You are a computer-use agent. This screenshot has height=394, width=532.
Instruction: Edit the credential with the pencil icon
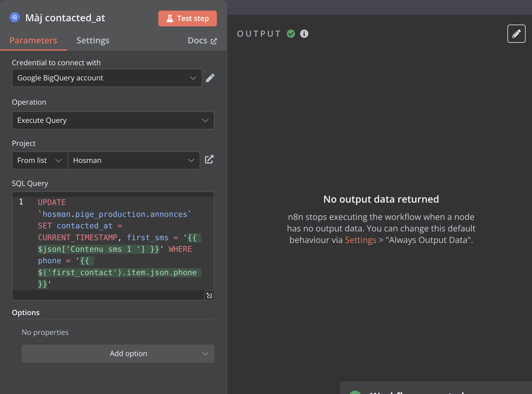coord(210,78)
